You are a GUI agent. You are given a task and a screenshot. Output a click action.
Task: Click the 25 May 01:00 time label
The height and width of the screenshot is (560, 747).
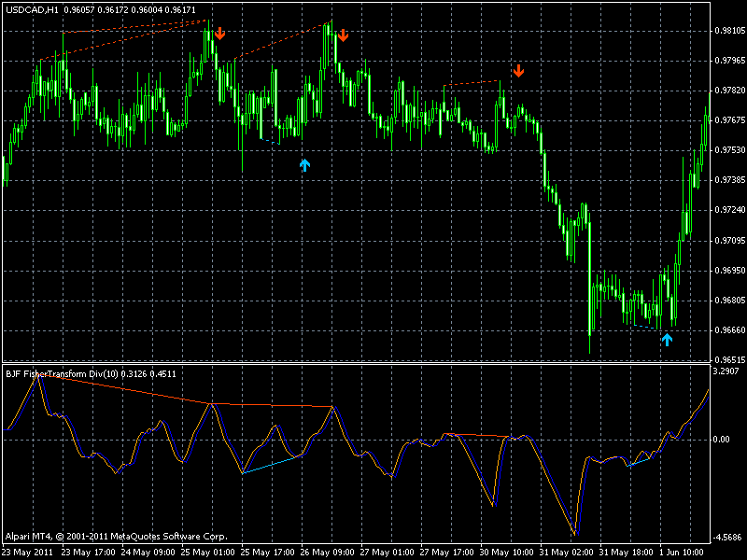click(207, 553)
